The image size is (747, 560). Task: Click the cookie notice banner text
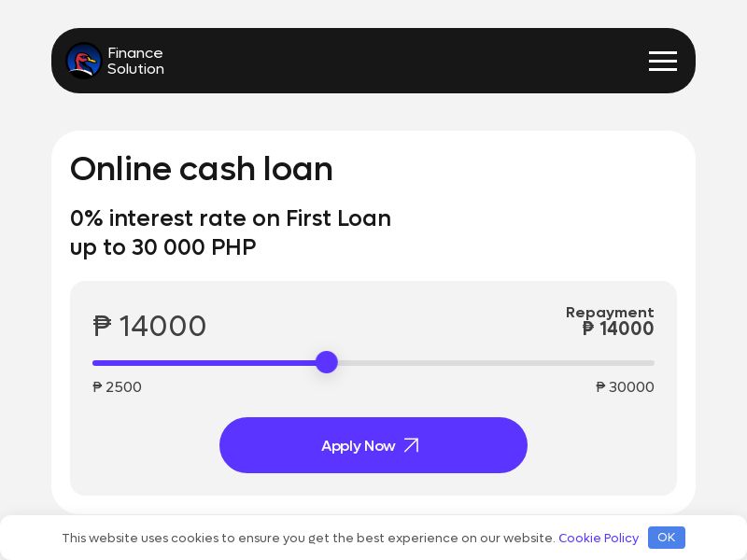[x=308, y=538]
